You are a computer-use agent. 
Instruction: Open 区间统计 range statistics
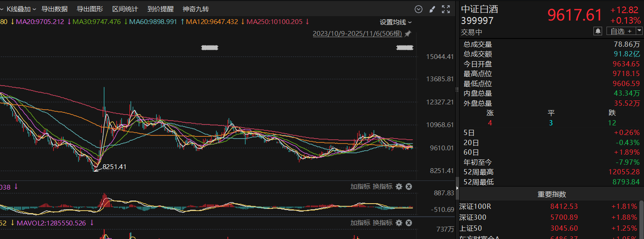[125, 9]
